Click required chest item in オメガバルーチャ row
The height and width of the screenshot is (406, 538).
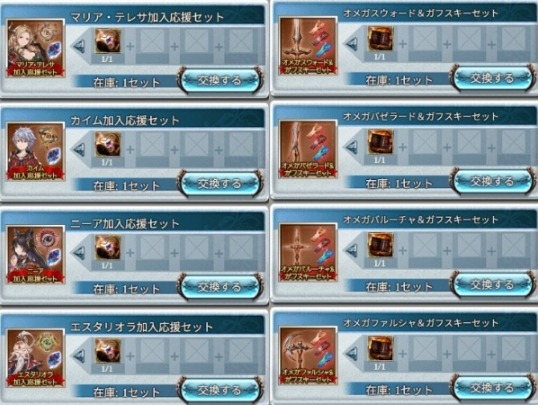(380, 245)
